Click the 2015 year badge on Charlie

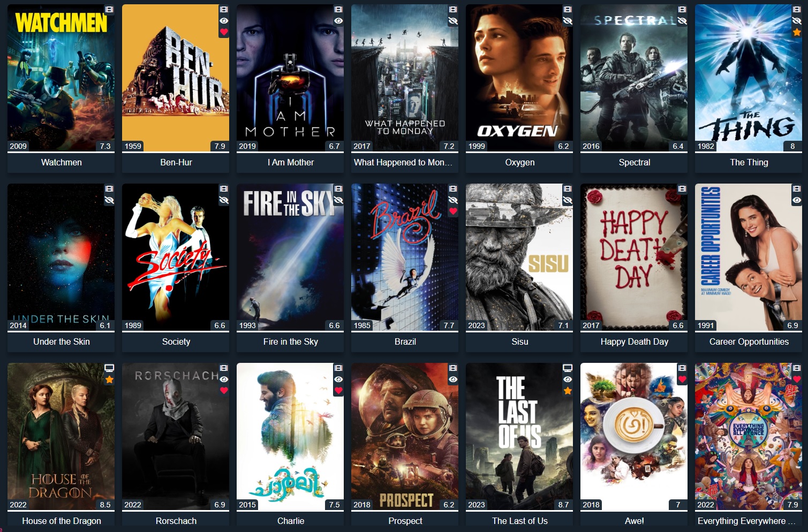247,505
